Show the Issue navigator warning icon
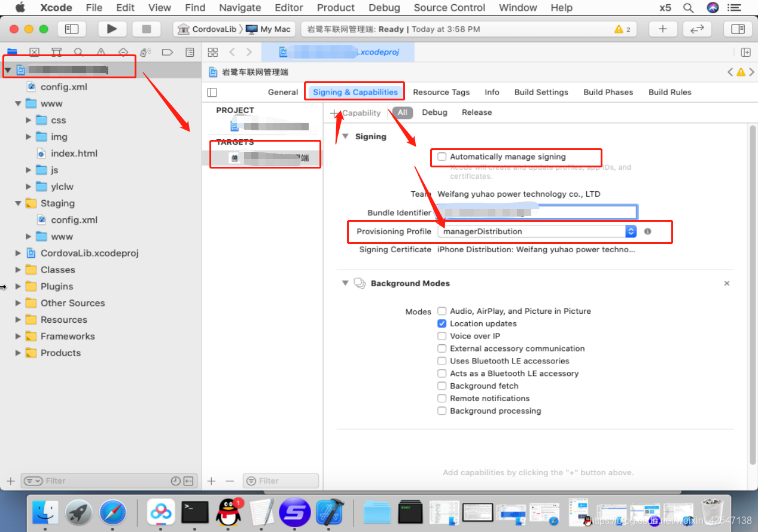The image size is (758, 532). coord(101,52)
